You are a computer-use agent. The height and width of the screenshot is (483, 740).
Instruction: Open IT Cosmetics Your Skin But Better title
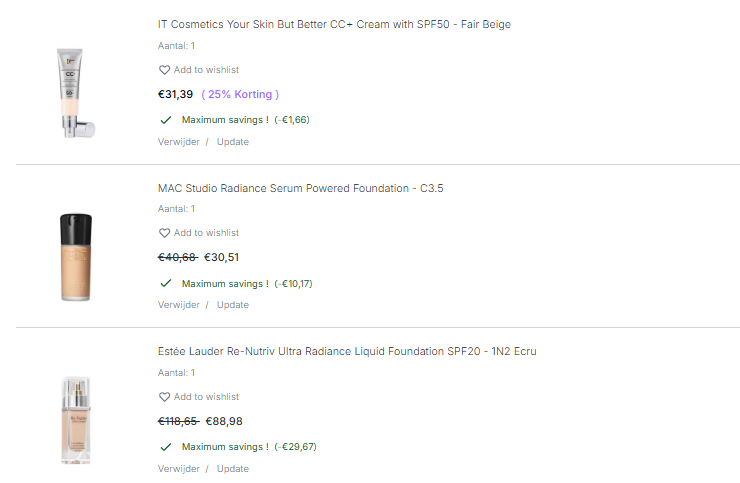click(334, 24)
